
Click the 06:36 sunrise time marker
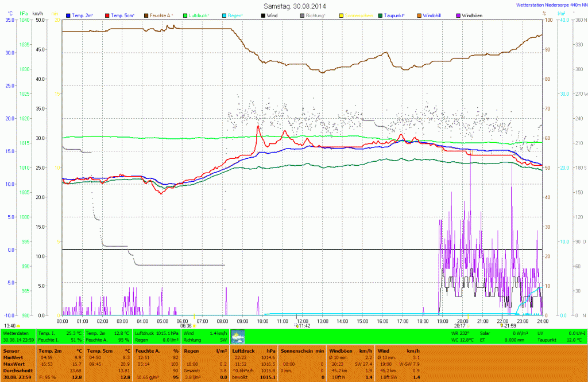point(186,325)
